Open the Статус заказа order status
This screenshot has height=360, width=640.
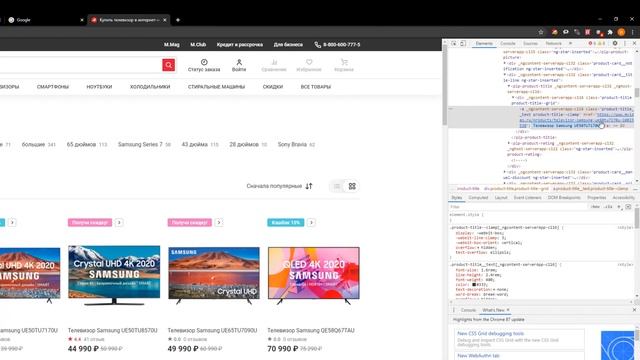[x=204, y=65]
